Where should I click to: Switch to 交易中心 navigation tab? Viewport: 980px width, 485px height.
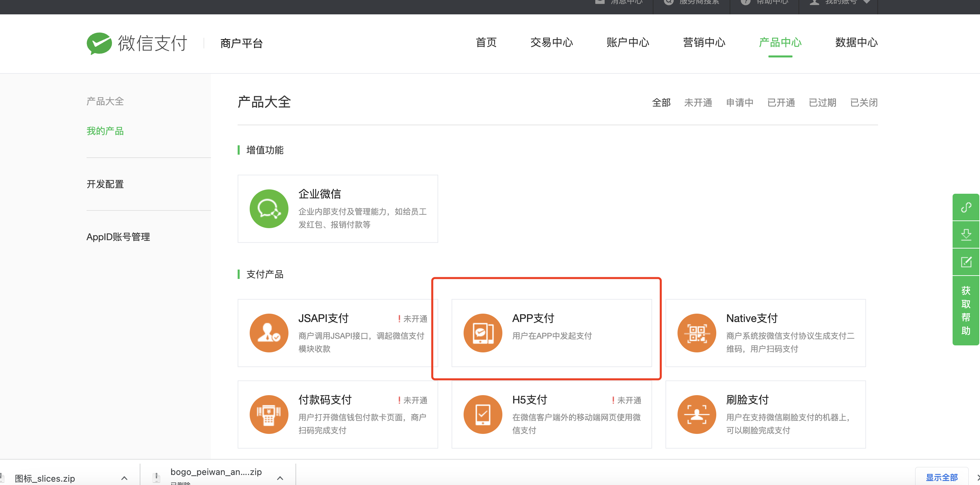point(551,42)
